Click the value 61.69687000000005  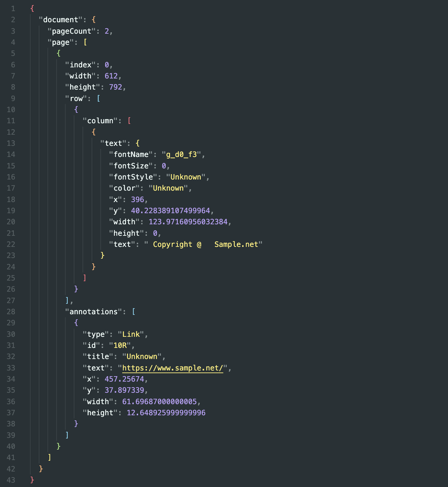pyautogui.click(x=159, y=401)
